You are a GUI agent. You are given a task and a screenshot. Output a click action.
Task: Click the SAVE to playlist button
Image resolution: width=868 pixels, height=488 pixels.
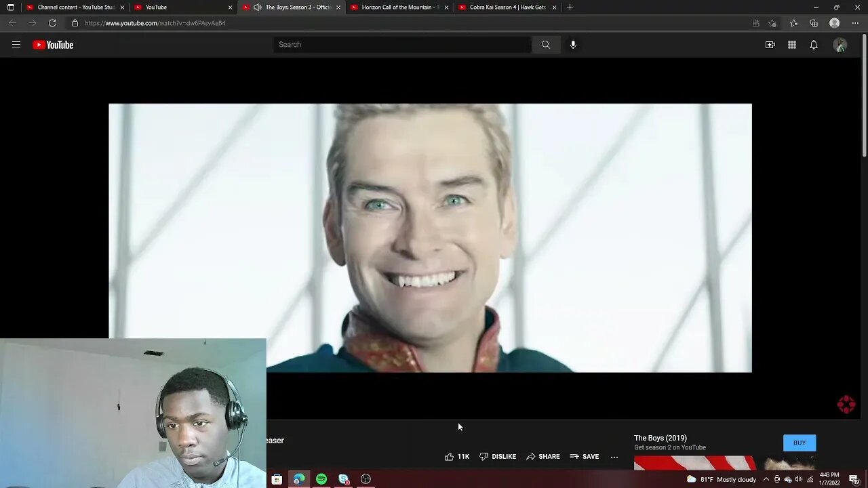pyautogui.click(x=585, y=457)
